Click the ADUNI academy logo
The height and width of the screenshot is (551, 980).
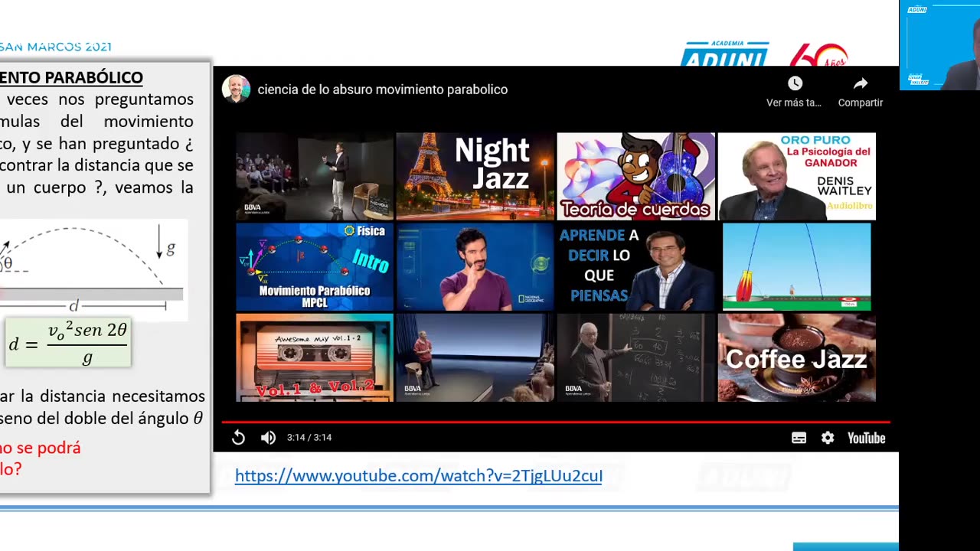point(724,54)
